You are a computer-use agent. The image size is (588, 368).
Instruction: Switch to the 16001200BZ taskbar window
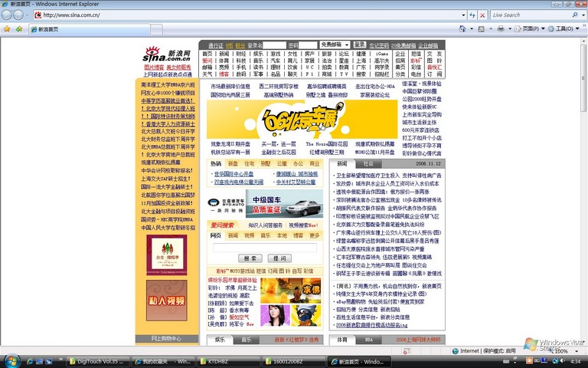click(293, 362)
